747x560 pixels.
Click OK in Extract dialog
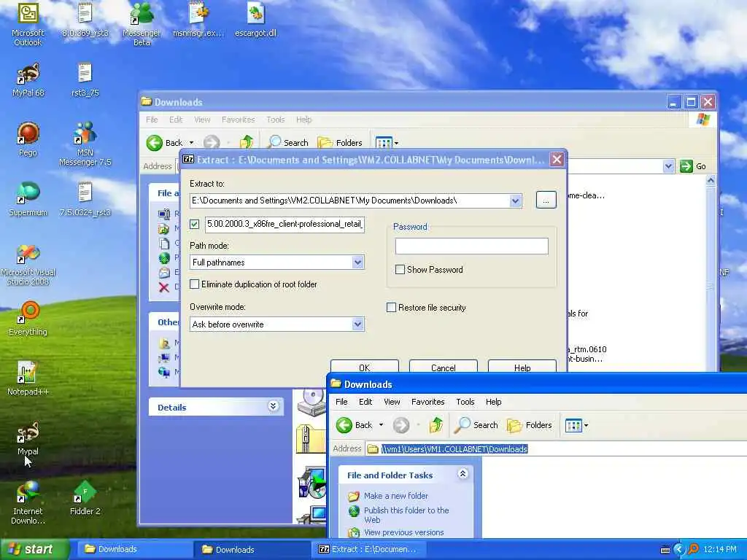[x=365, y=367]
